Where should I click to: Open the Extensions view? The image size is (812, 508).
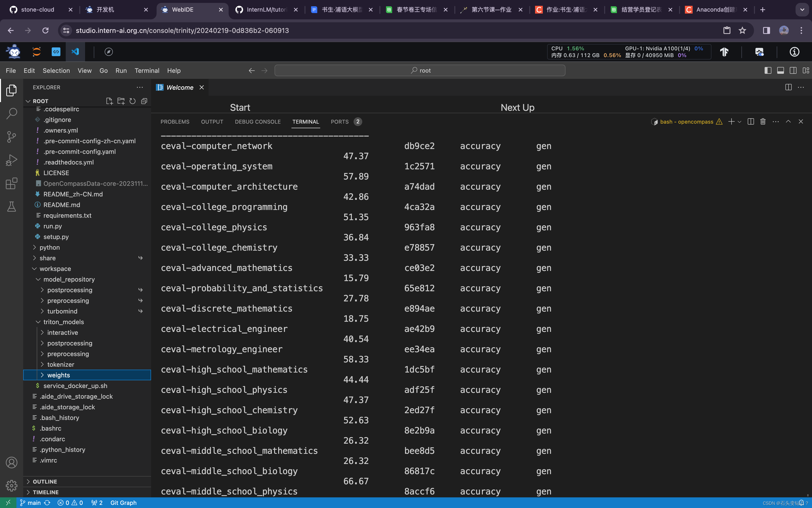(x=11, y=183)
